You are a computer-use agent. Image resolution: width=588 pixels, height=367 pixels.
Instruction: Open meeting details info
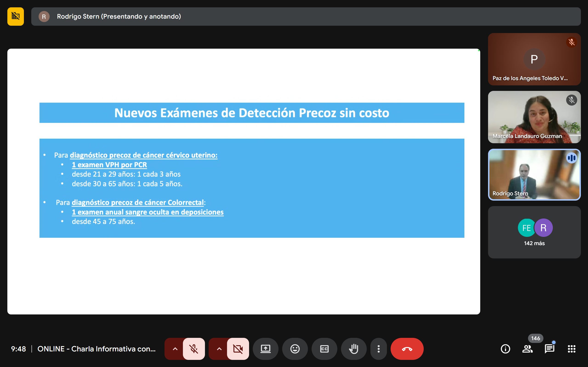(x=505, y=349)
